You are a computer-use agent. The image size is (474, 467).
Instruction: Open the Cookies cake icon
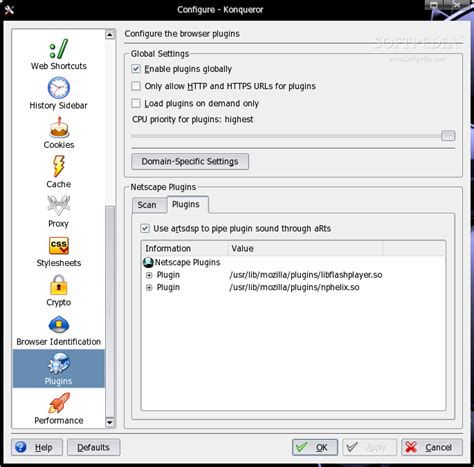click(x=59, y=127)
